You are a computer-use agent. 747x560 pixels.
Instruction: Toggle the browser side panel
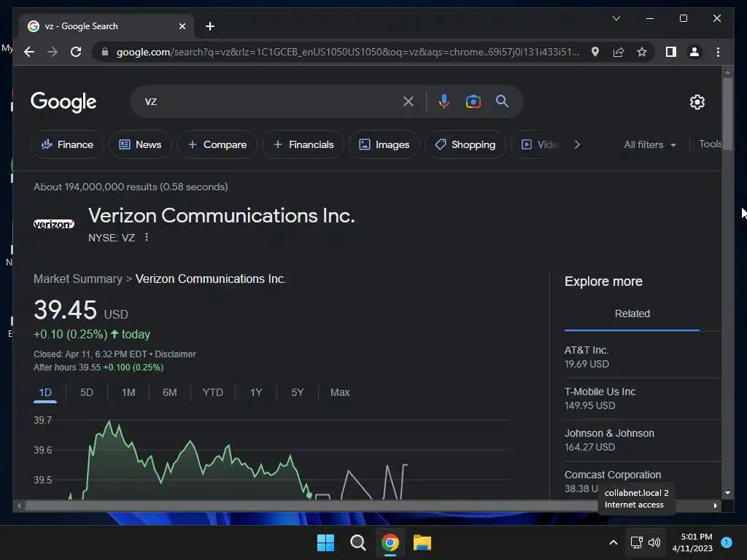(671, 52)
